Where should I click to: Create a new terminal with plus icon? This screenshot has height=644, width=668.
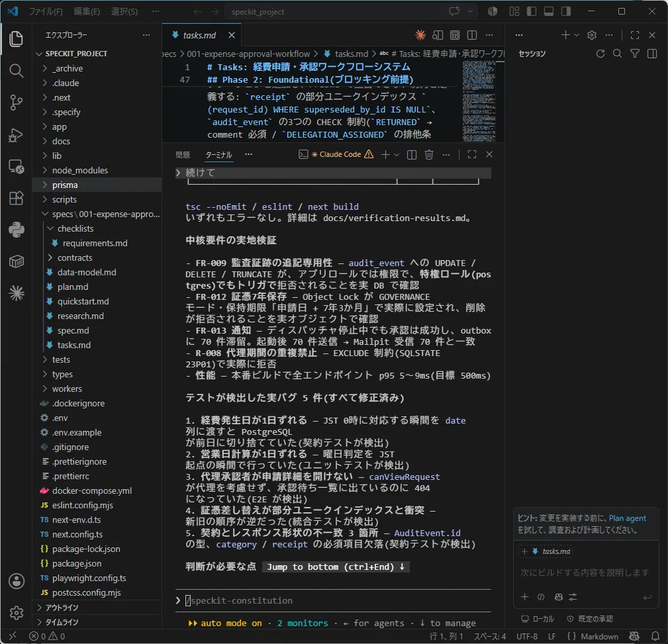tap(385, 155)
